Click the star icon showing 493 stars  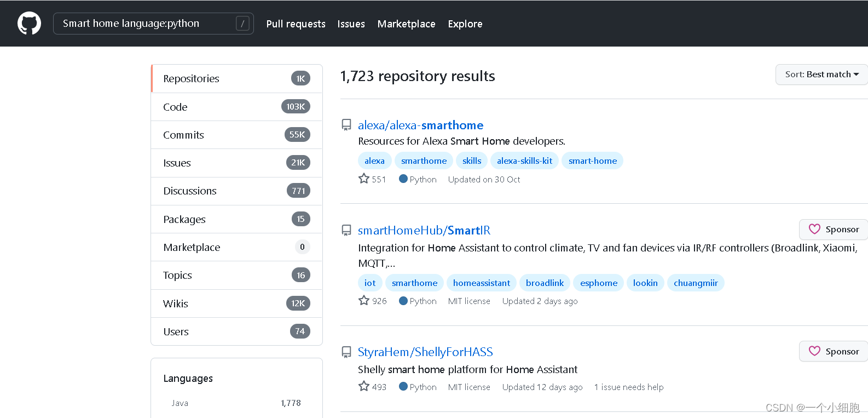[x=364, y=386]
